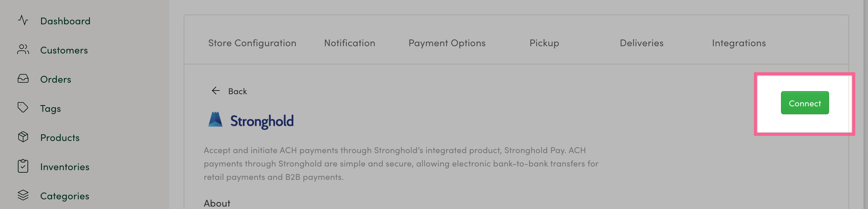This screenshot has height=209, width=868.
Task: Switch to the Integrations tab
Action: pyautogui.click(x=739, y=43)
